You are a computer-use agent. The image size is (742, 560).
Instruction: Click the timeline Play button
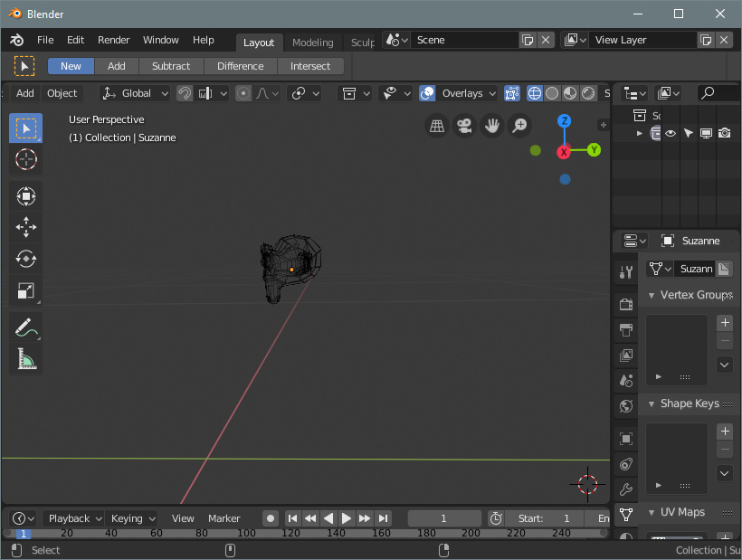click(x=346, y=518)
